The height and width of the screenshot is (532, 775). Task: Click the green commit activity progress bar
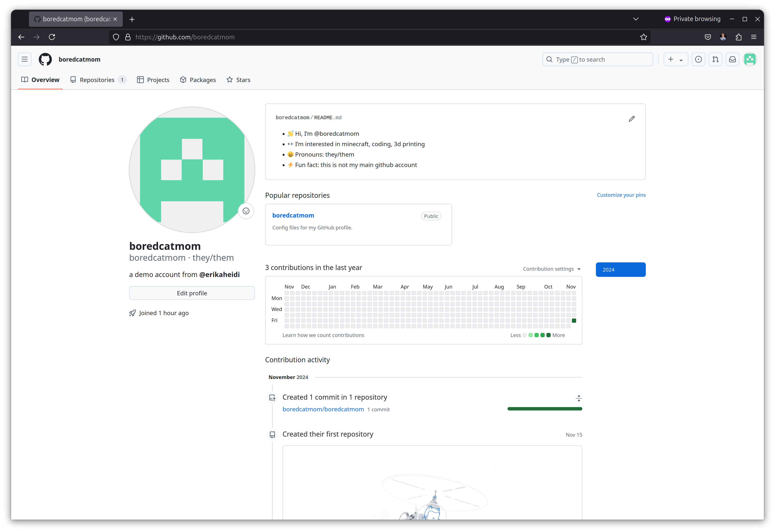pyautogui.click(x=544, y=409)
